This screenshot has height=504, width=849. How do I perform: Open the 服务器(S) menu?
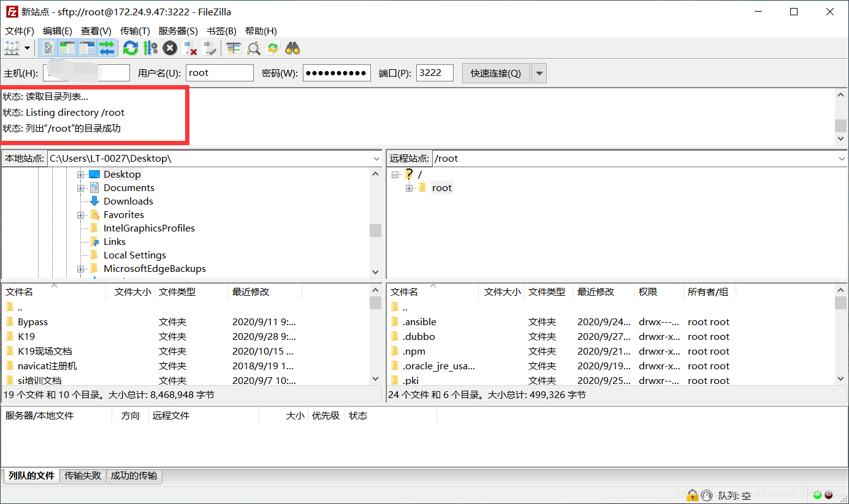(x=178, y=31)
